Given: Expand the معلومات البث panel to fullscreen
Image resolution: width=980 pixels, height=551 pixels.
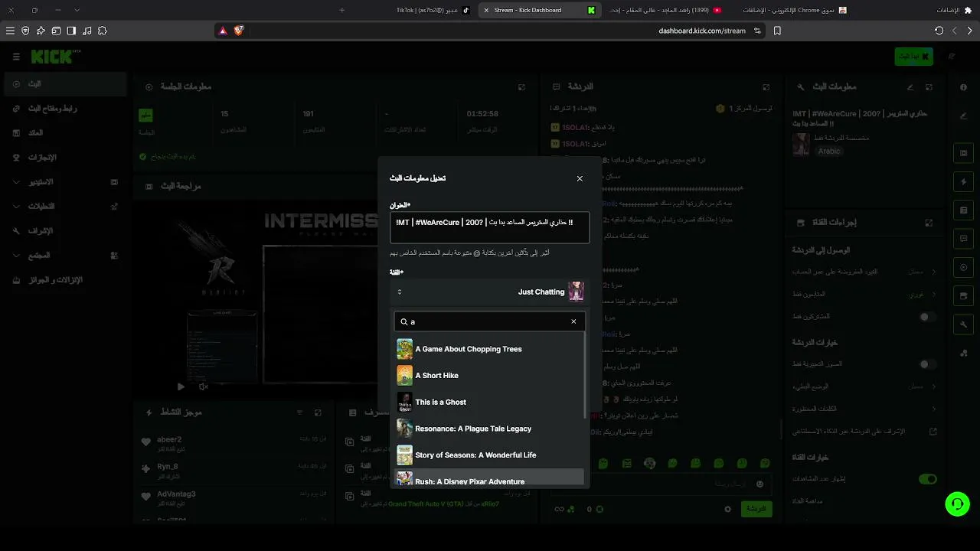Looking at the screenshot, I should point(929,87).
